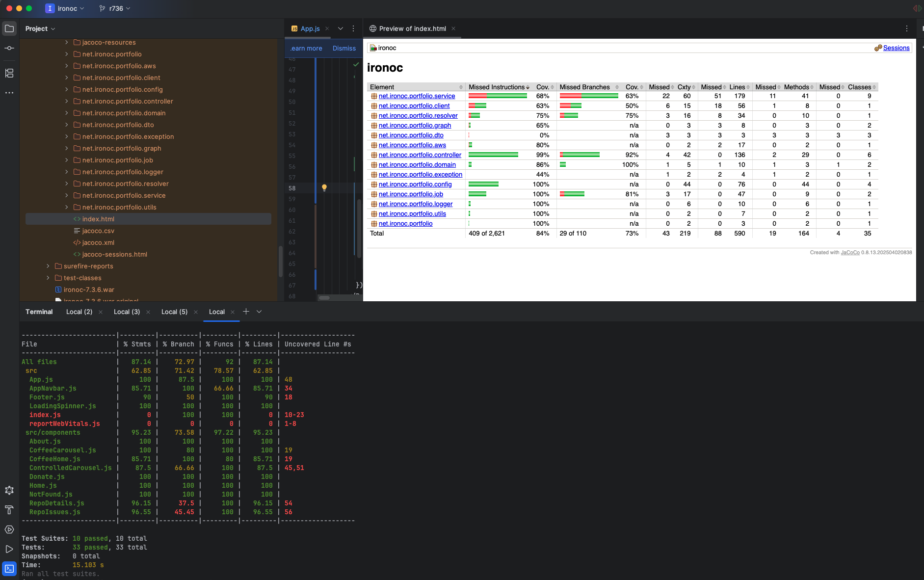Click the lightbulb intention icon on line 58

pyautogui.click(x=324, y=188)
